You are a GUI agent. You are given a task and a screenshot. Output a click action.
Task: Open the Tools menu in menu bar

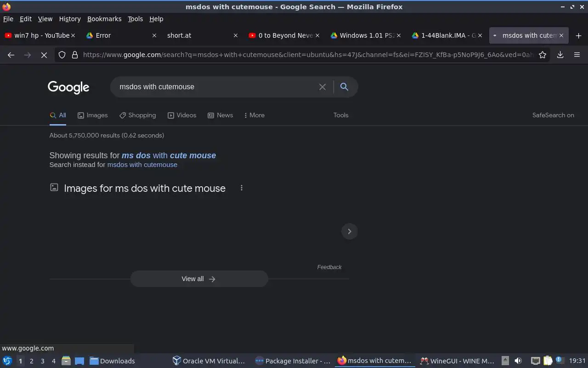(x=136, y=19)
